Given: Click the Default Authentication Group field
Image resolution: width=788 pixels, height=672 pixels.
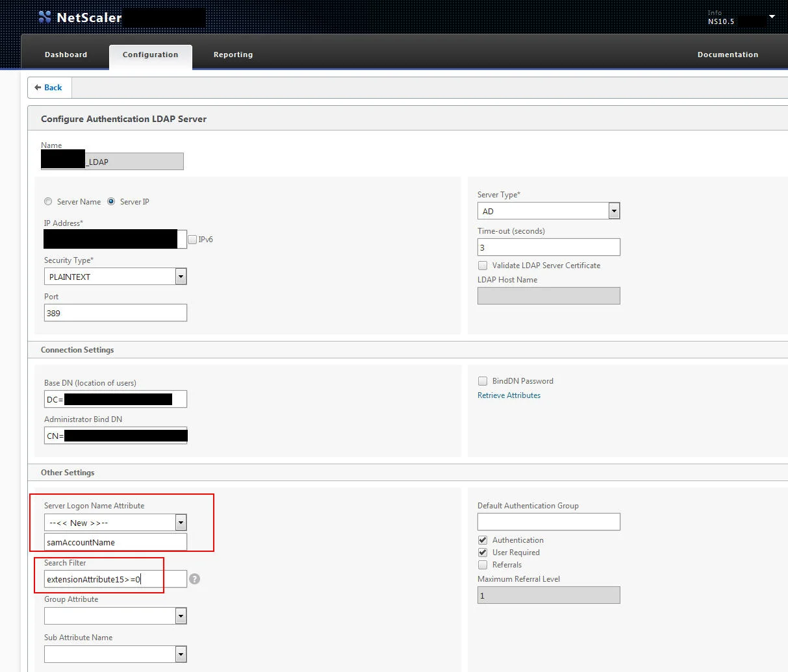Looking at the screenshot, I should [548, 521].
